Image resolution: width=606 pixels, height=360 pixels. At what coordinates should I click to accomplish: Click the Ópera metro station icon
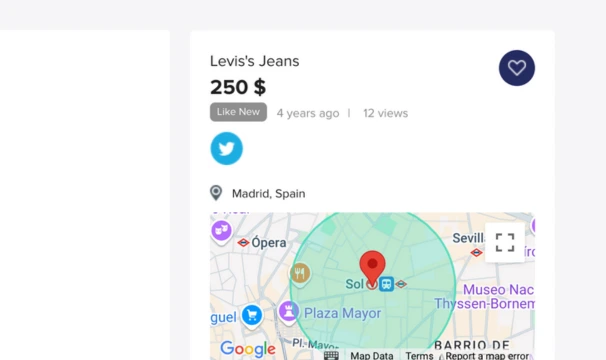(243, 243)
